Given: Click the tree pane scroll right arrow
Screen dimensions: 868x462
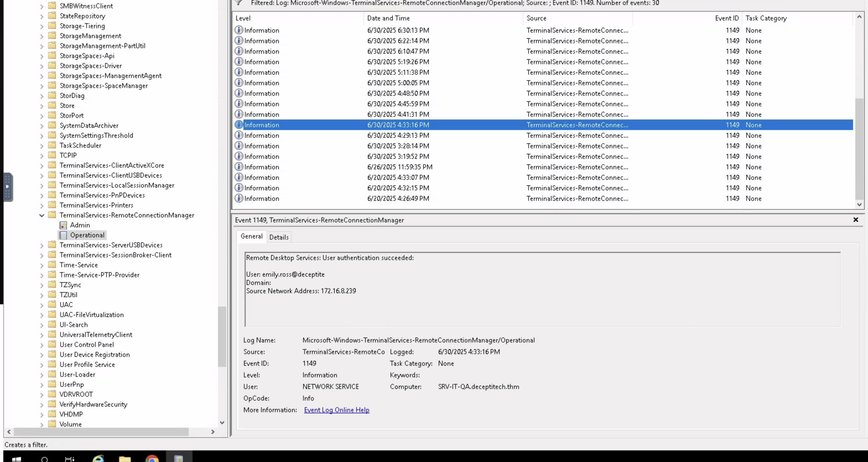Looking at the screenshot, I should click(x=213, y=432).
